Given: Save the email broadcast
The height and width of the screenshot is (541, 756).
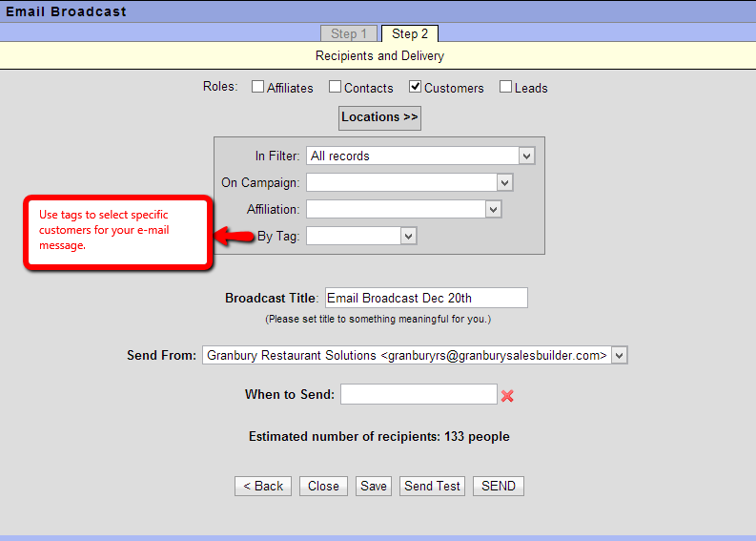Looking at the screenshot, I should (x=374, y=486).
